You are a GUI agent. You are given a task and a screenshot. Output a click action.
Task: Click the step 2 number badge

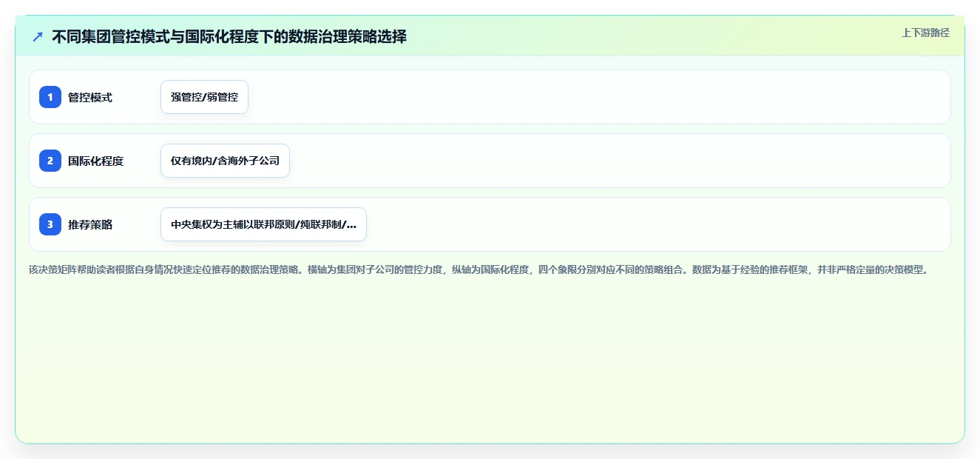(50, 161)
